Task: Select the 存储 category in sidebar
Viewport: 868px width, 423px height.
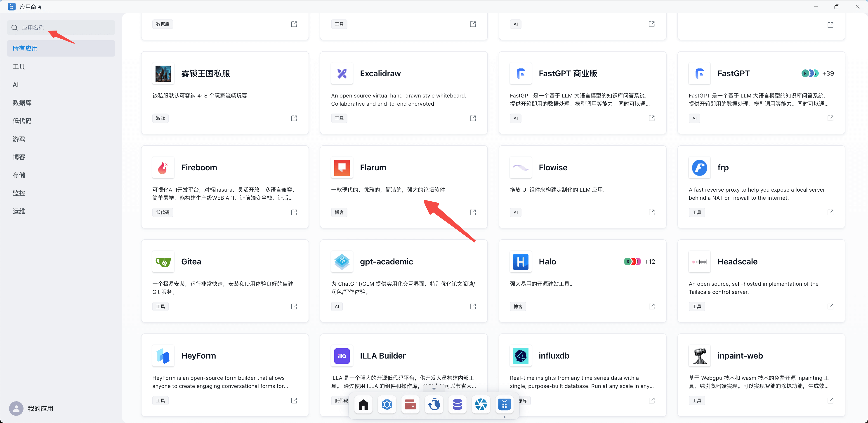Action: (61, 175)
